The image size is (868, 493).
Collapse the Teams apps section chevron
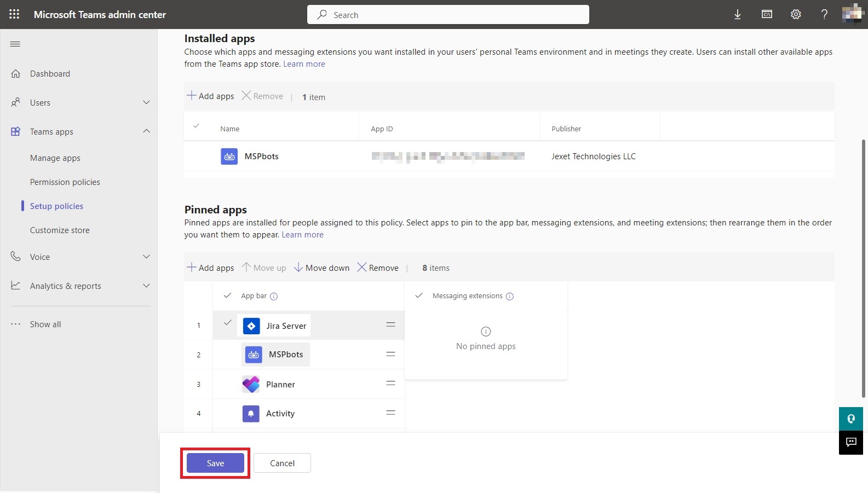click(146, 131)
